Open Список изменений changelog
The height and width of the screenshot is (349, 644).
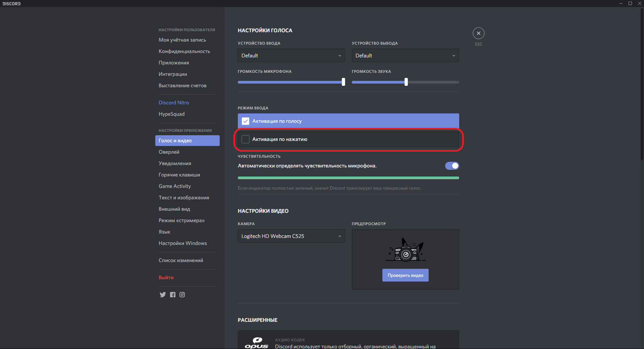(x=187, y=260)
